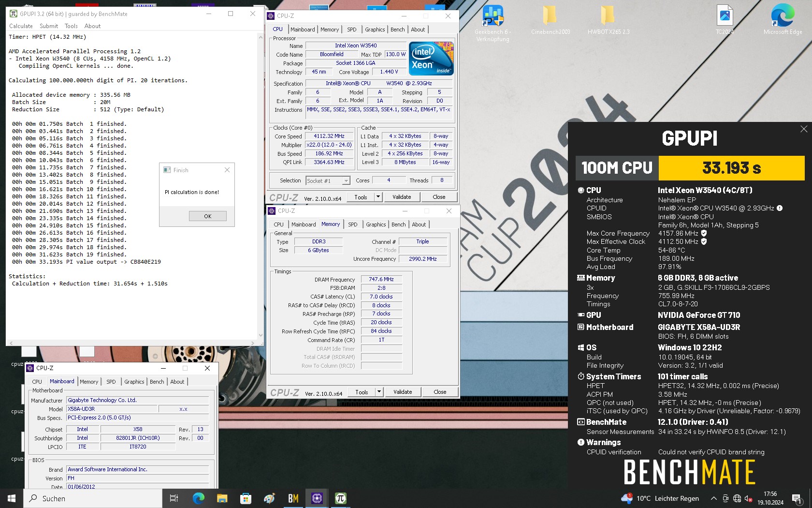This screenshot has height=508, width=812.
Task: Click the Windows Start button
Action: [x=12, y=498]
